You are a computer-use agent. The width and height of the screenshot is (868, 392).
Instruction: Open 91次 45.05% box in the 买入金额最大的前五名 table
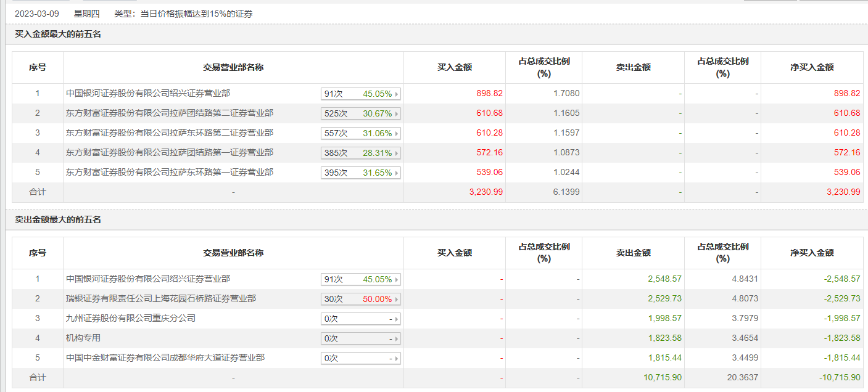pyautogui.click(x=361, y=94)
